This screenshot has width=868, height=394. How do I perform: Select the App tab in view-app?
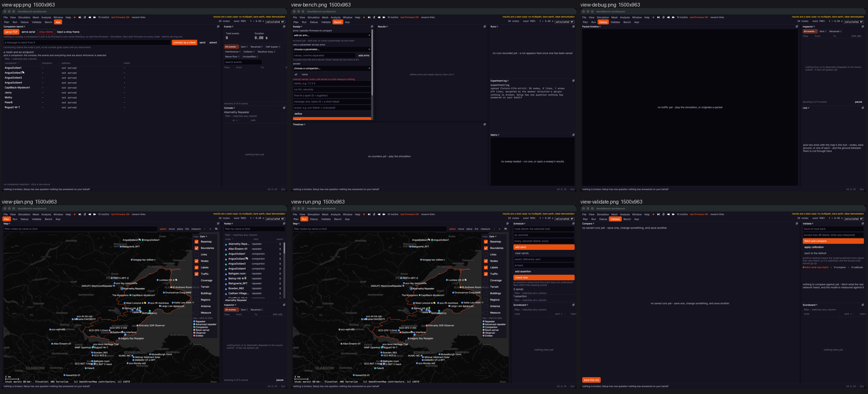point(58,22)
